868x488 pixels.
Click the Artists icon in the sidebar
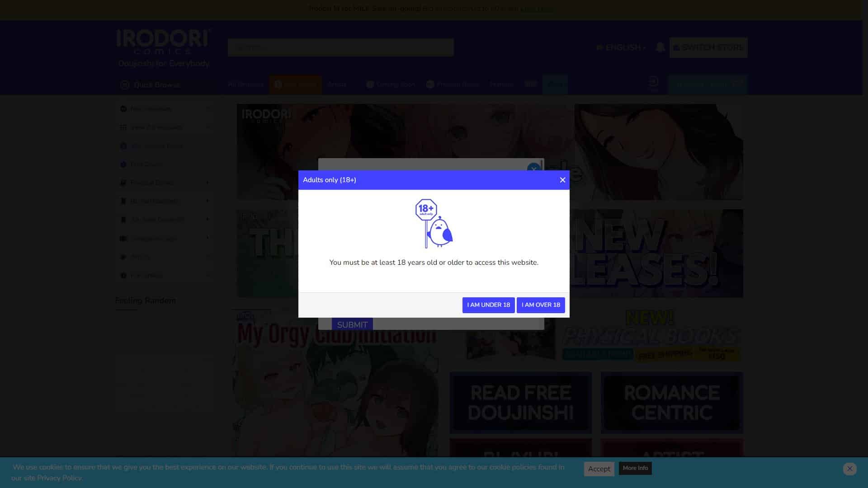[x=123, y=256]
